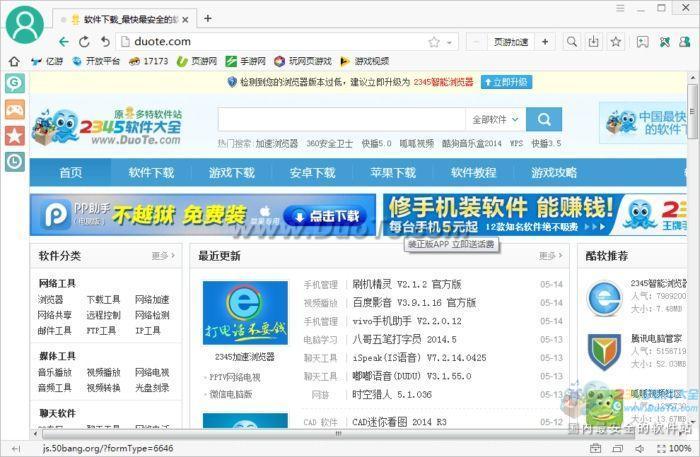This screenshot has height=457, width=700.
Task: Open the 手游网 bookmark
Action: point(246,61)
